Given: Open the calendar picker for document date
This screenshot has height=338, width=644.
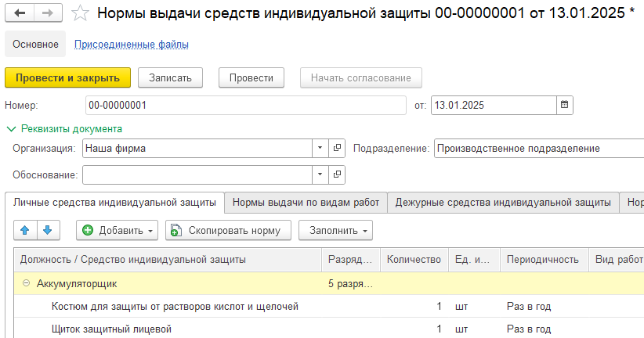Looking at the screenshot, I should pos(564,105).
